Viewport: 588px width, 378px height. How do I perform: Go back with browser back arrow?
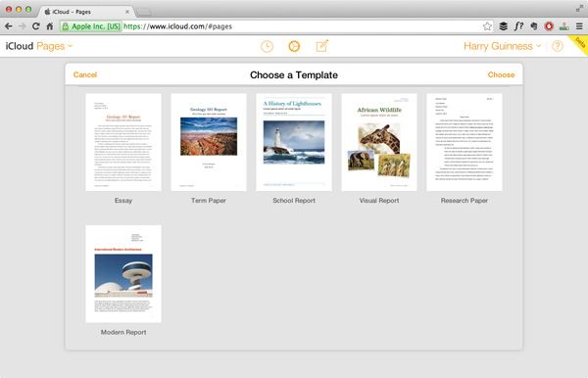(9, 26)
